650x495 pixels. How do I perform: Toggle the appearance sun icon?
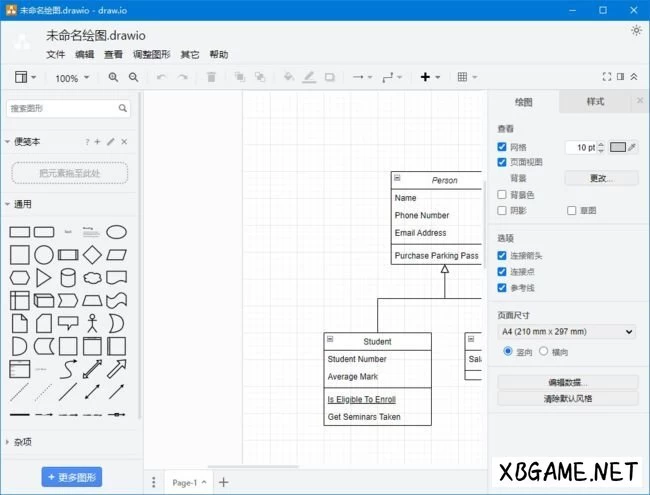[x=636, y=31]
